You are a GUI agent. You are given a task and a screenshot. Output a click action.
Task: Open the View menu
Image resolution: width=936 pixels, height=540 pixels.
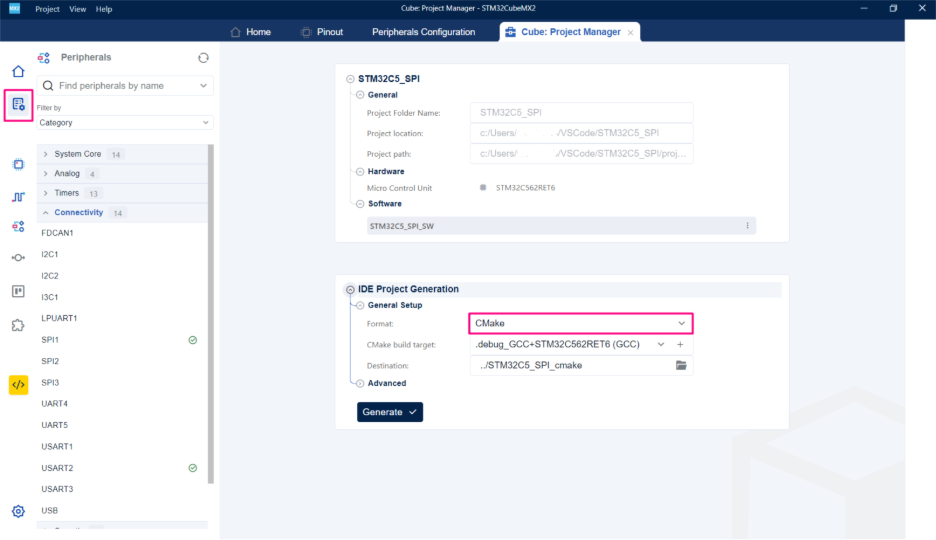pos(78,9)
